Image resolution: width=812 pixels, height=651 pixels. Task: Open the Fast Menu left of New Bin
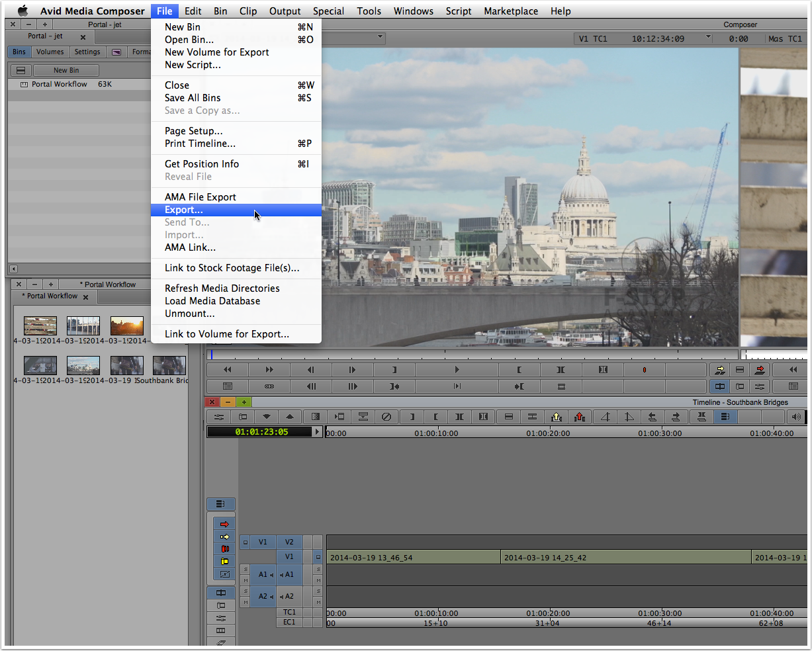21,70
